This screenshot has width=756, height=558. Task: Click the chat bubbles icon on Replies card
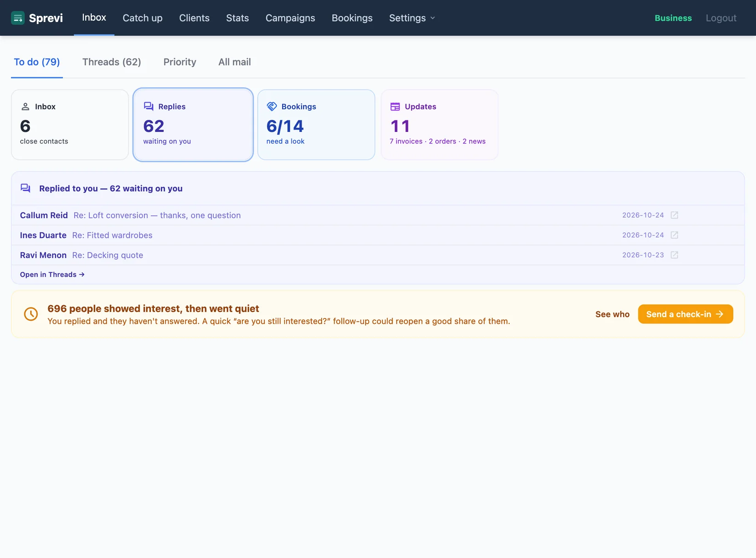coord(148,106)
